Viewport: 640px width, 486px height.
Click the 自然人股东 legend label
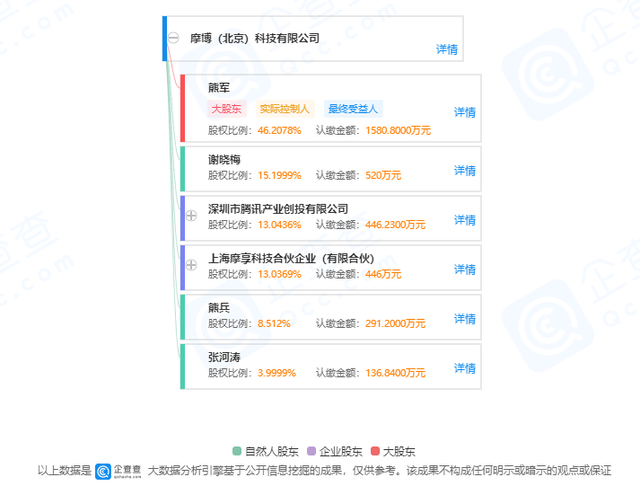tap(272, 451)
